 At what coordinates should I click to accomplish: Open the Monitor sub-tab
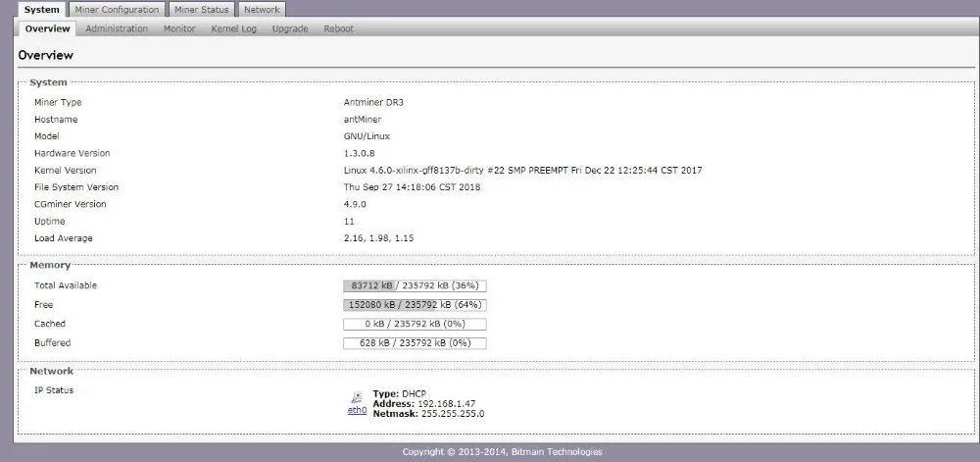coord(179,28)
